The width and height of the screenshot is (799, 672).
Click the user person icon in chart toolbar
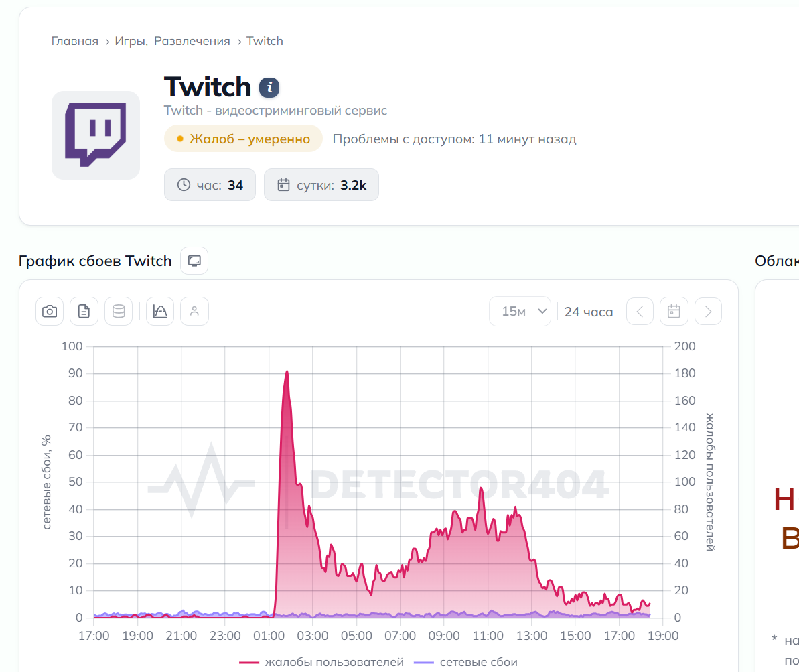click(x=195, y=311)
